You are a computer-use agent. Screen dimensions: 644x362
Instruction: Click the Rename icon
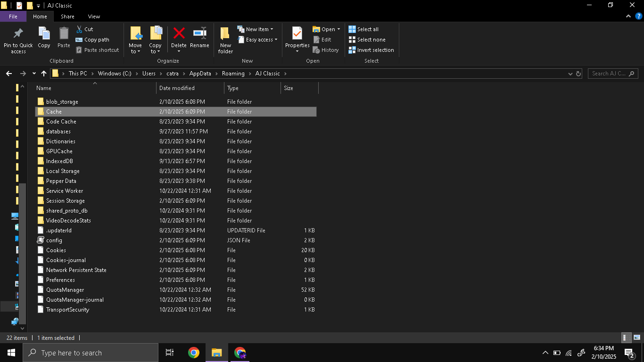[x=199, y=33]
